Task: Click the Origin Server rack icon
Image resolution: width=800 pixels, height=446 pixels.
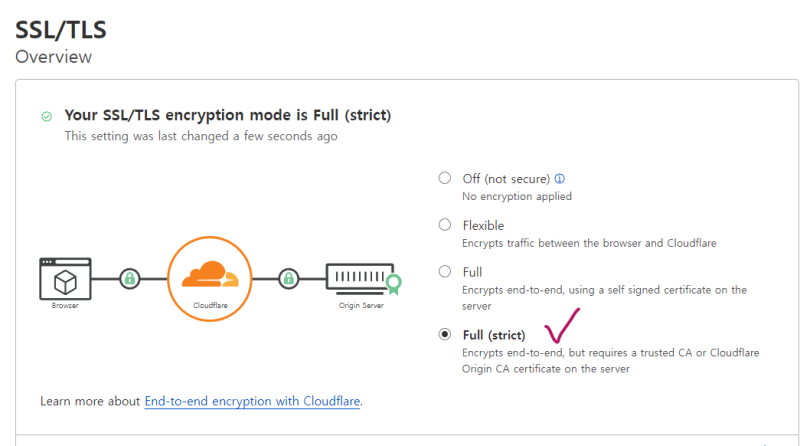Action: click(x=357, y=277)
